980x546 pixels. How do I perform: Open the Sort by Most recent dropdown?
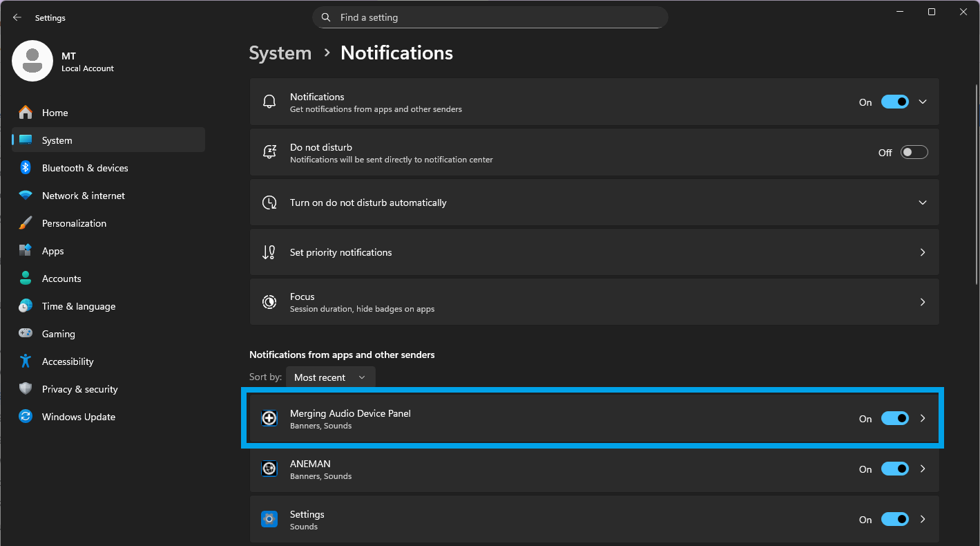[331, 377]
